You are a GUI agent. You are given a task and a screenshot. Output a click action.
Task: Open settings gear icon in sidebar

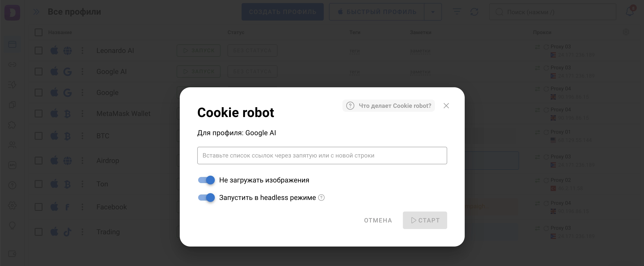[x=12, y=205]
